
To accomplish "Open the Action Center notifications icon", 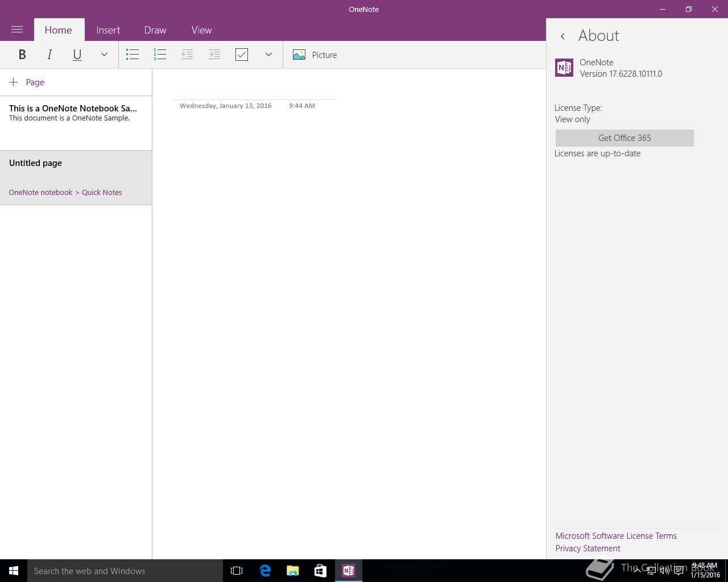I will 679,571.
